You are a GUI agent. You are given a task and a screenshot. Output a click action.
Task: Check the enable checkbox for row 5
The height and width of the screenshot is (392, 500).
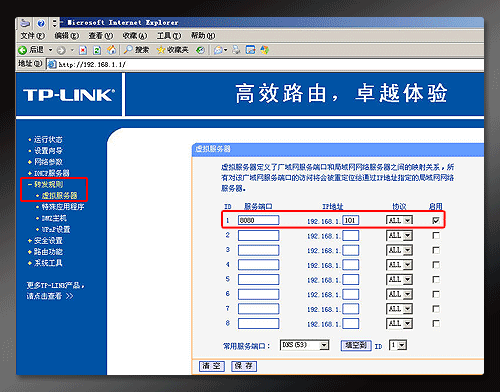tap(436, 279)
